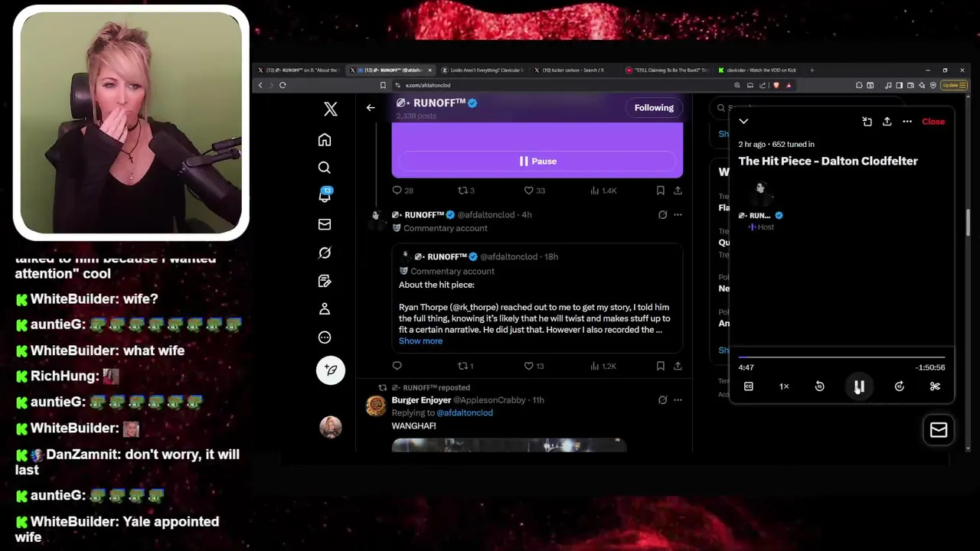This screenshot has width=980, height=551.
Task: Open Space player three-dot menu
Action: pos(907,122)
